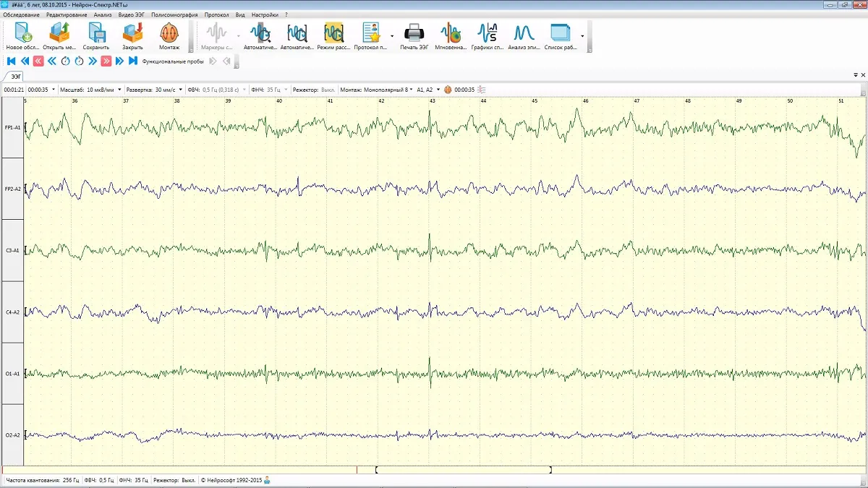
Task: Click Частота квантования: 256 Гц status text
Action: click(x=42, y=480)
